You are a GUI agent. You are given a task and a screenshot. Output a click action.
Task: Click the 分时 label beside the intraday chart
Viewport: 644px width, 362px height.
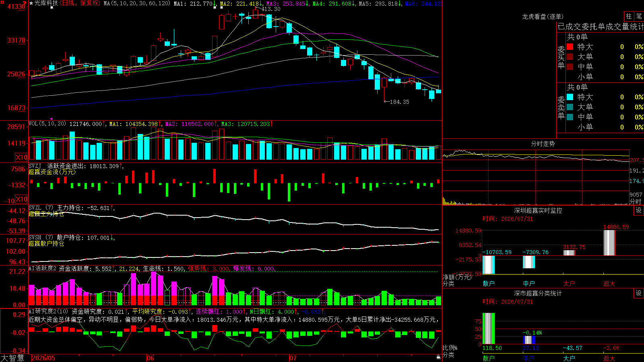pos(636,201)
